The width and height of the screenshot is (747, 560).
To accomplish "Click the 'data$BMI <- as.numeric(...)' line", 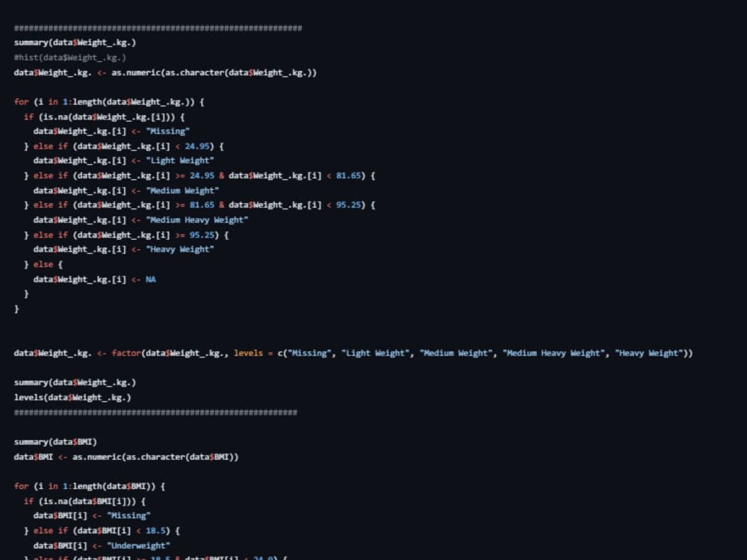I will (126, 457).
